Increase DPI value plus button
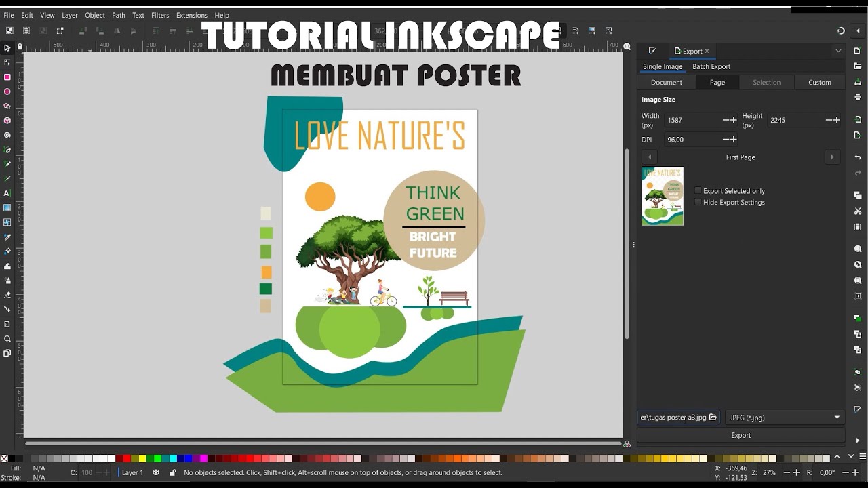The width and height of the screenshot is (868, 488). [x=734, y=140]
